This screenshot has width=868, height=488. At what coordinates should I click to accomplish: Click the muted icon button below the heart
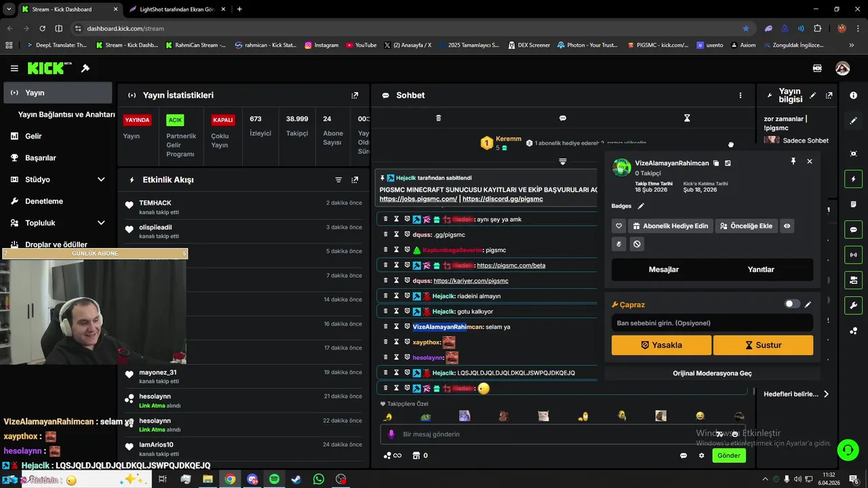tap(618, 244)
